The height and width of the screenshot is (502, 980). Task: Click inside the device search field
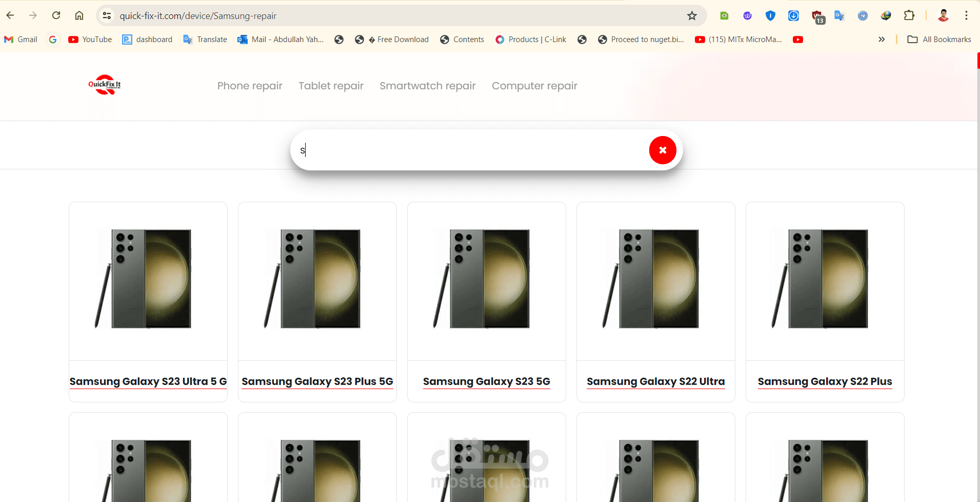pyautogui.click(x=472, y=150)
